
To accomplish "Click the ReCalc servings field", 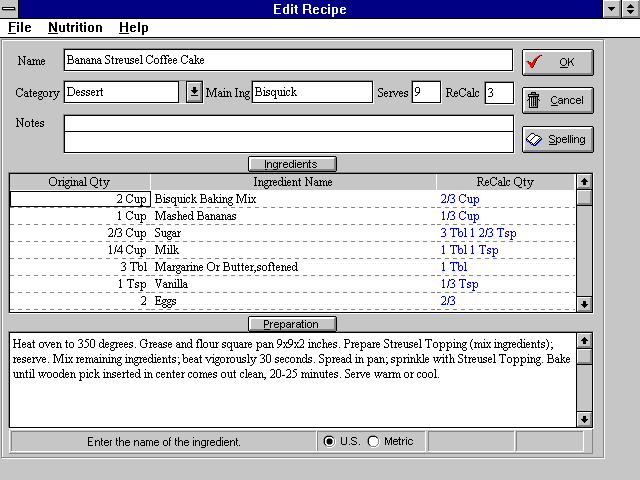I will click(x=499, y=92).
